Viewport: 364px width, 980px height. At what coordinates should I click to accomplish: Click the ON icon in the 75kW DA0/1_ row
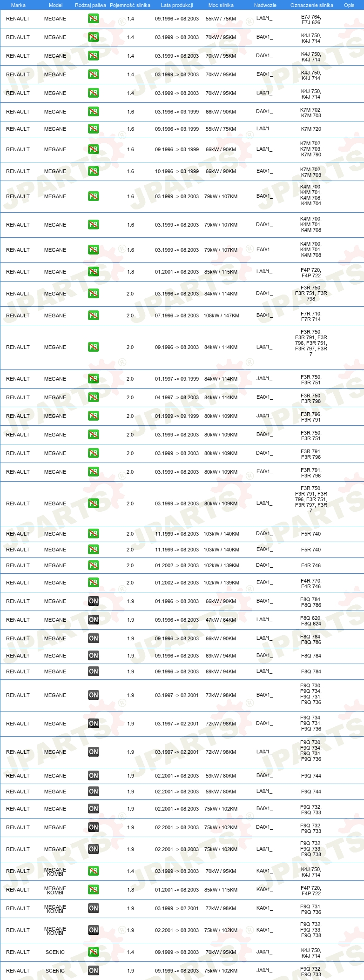click(x=93, y=827)
